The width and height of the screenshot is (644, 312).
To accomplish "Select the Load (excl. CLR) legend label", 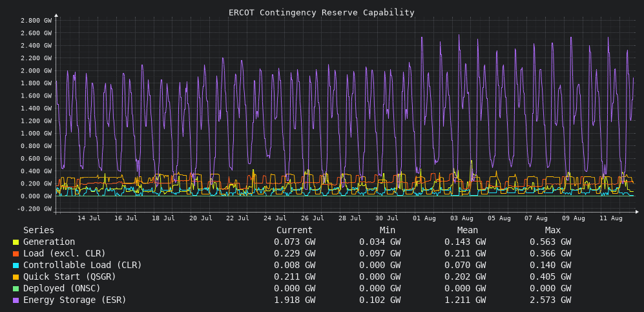I will tap(65, 254).
